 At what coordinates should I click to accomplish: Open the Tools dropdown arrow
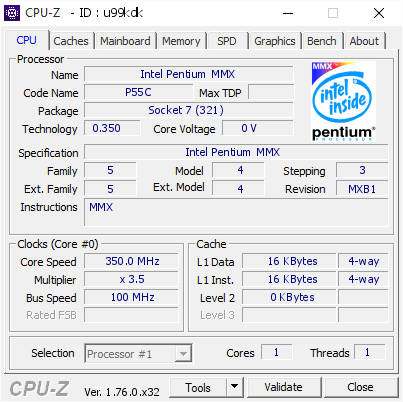[235, 387]
